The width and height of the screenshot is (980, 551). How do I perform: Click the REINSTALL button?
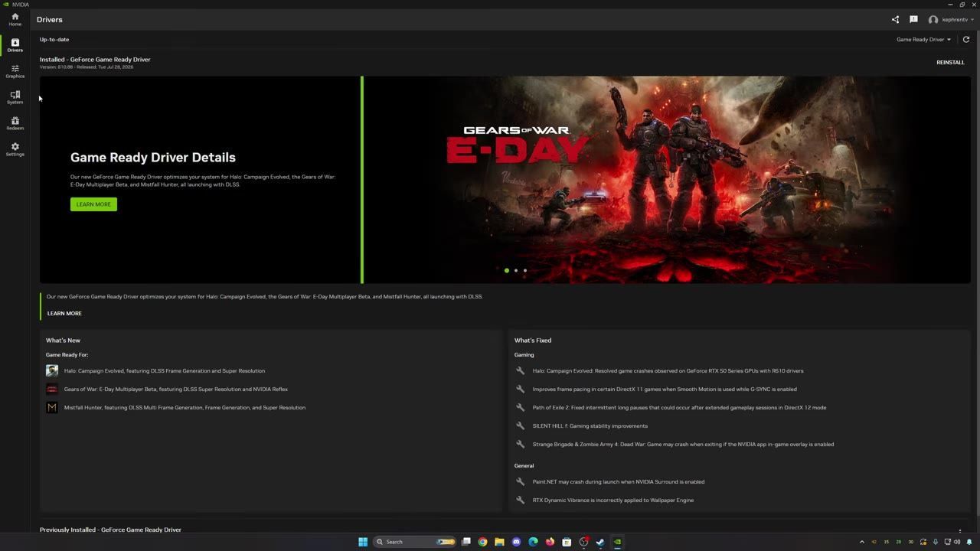pyautogui.click(x=950, y=63)
